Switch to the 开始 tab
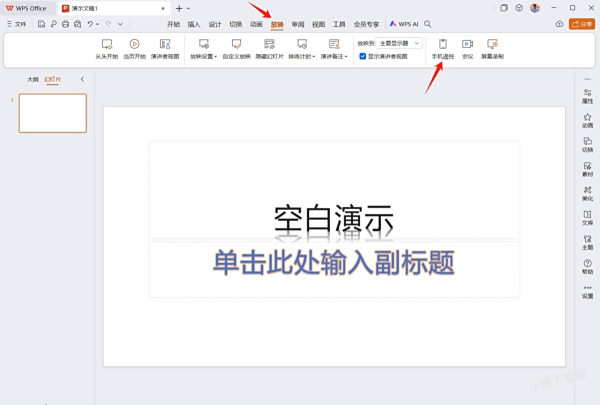This screenshot has width=600, height=405. click(x=173, y=24)
